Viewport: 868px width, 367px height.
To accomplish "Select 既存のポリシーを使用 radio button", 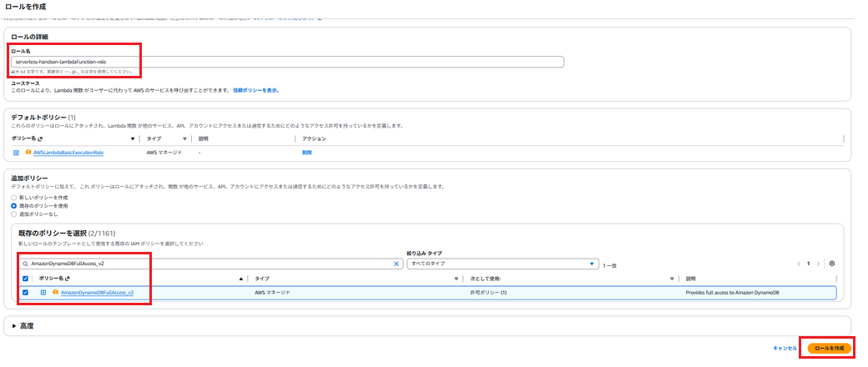I will [14, 205].
